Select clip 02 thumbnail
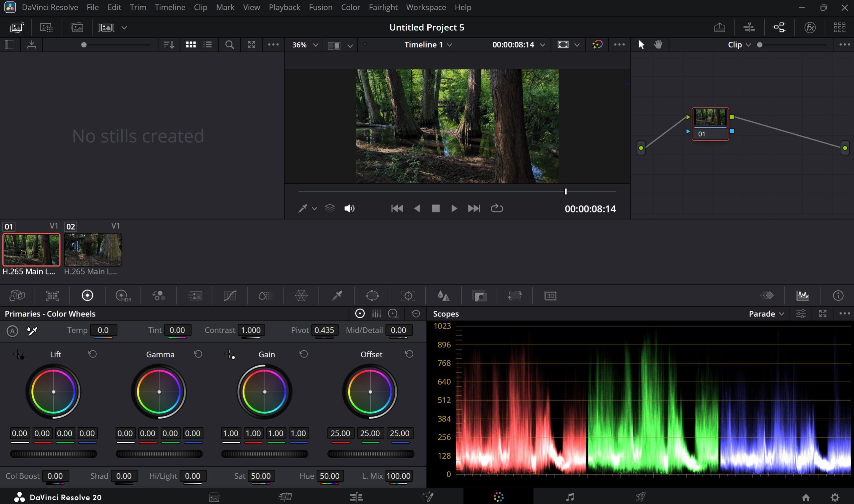 click(x=93, y=249)
